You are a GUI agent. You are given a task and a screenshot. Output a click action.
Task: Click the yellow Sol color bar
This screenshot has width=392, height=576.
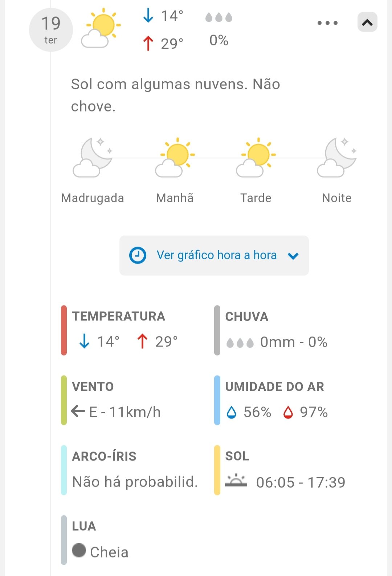tap(217, 470)
